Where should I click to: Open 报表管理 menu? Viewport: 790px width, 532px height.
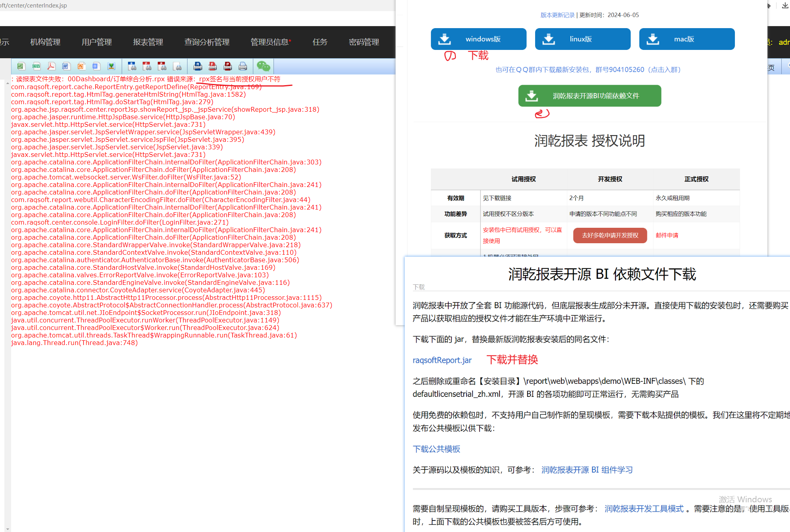tap(148, 42)
